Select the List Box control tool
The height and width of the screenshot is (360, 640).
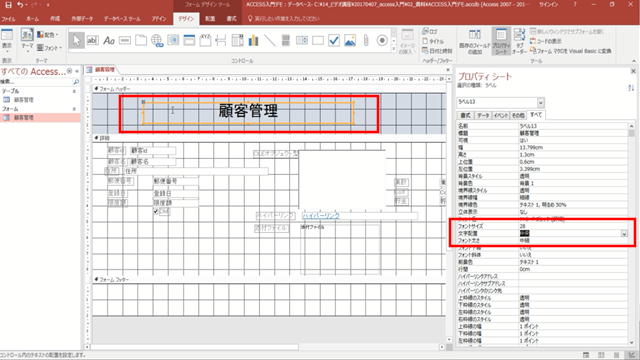click(x=302, y=40)
